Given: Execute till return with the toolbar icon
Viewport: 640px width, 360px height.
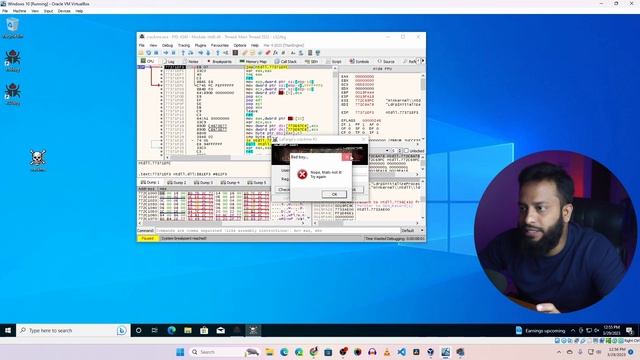Looking at the screenshot, I should tap(218, 53).
